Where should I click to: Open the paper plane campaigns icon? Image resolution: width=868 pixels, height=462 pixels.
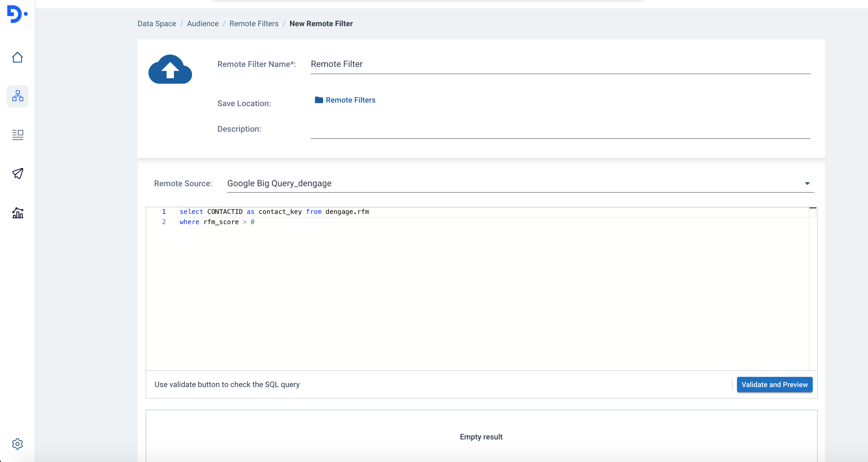(x=17, y=174)
